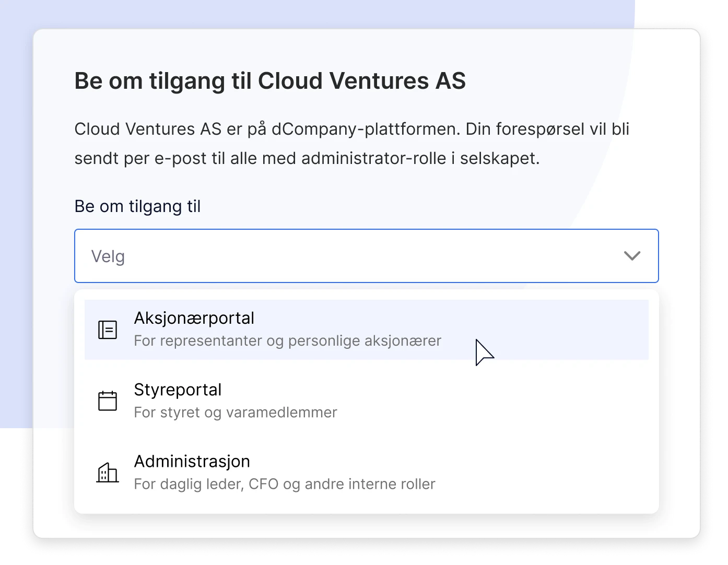Collapse the dropdown using the chevron arrow
The height and width of the screenshot is (565, 728).
(x=632, y=256)
